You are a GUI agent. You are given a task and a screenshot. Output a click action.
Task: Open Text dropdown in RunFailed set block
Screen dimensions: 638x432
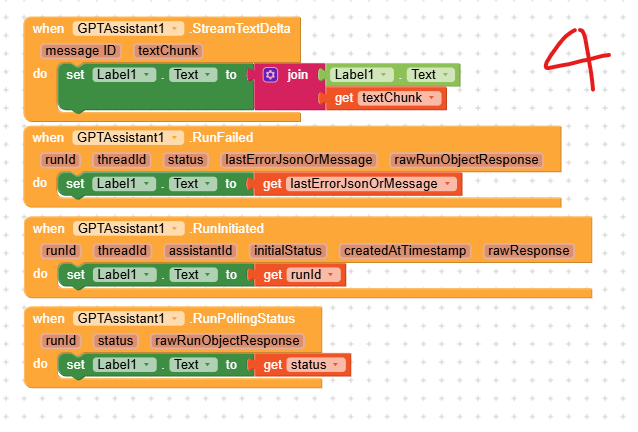pyautogui.click(x=193, y=184)
